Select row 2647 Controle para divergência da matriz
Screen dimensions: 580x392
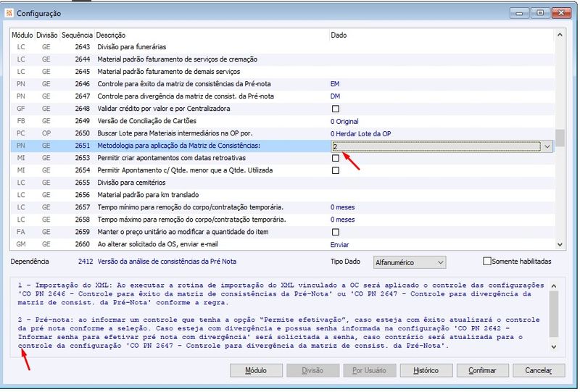coord(282,96)
